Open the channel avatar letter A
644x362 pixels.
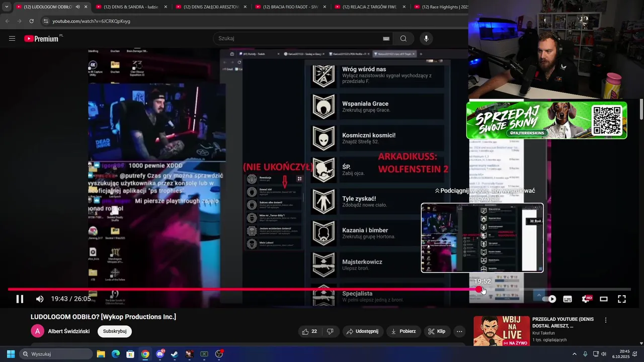tap(37, 331)
